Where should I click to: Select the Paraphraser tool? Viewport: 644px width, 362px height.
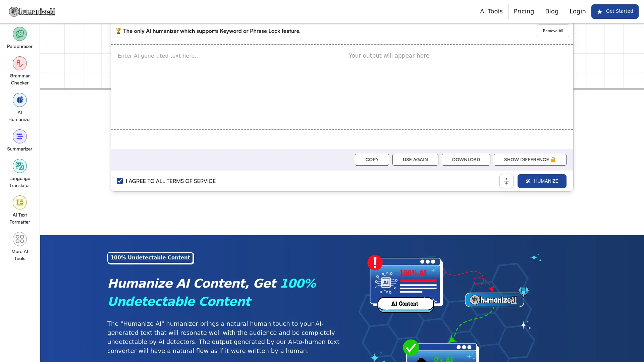19,38
